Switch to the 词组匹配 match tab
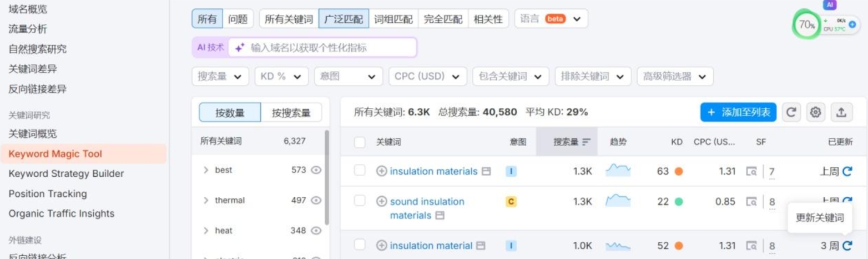The height and width of the screenshot is (259, 868). point(393,19)
